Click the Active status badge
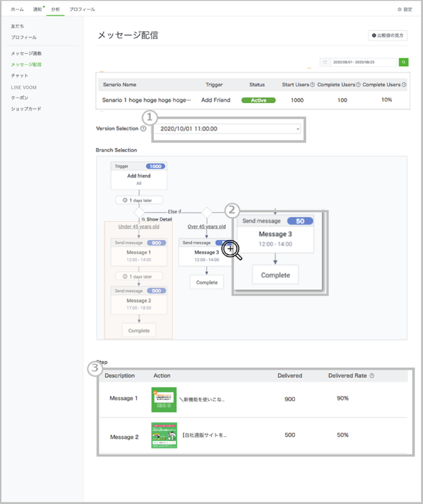 click(x=258, y=100)
